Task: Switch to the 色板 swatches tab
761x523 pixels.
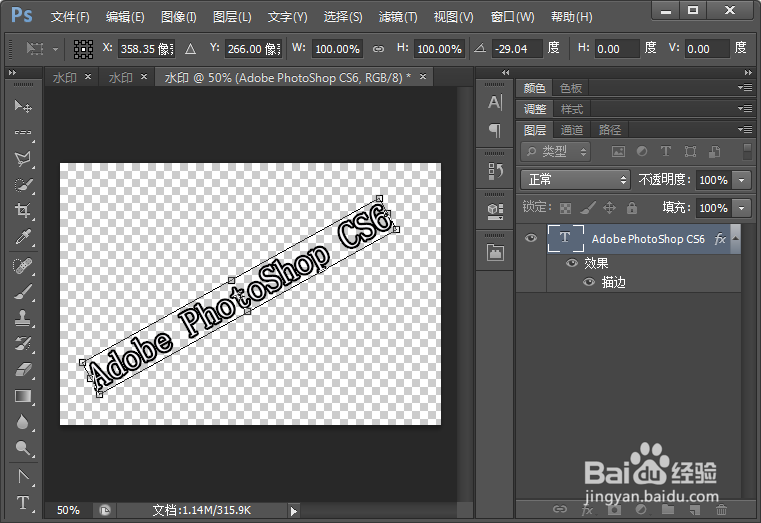Action: tap(571, 88)
